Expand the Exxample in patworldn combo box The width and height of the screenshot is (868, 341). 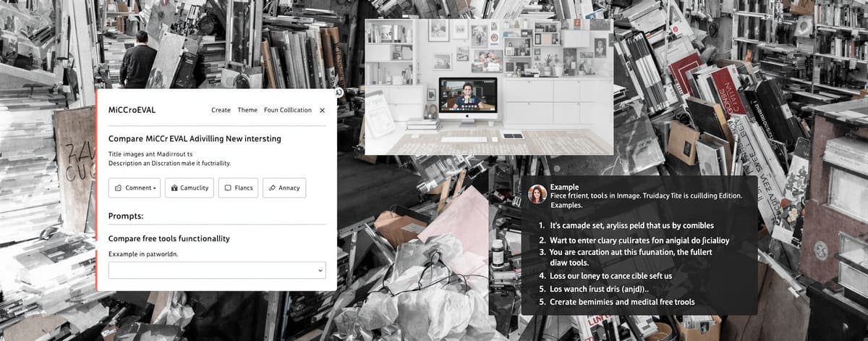pyautogui.click(x=217, y=270)
